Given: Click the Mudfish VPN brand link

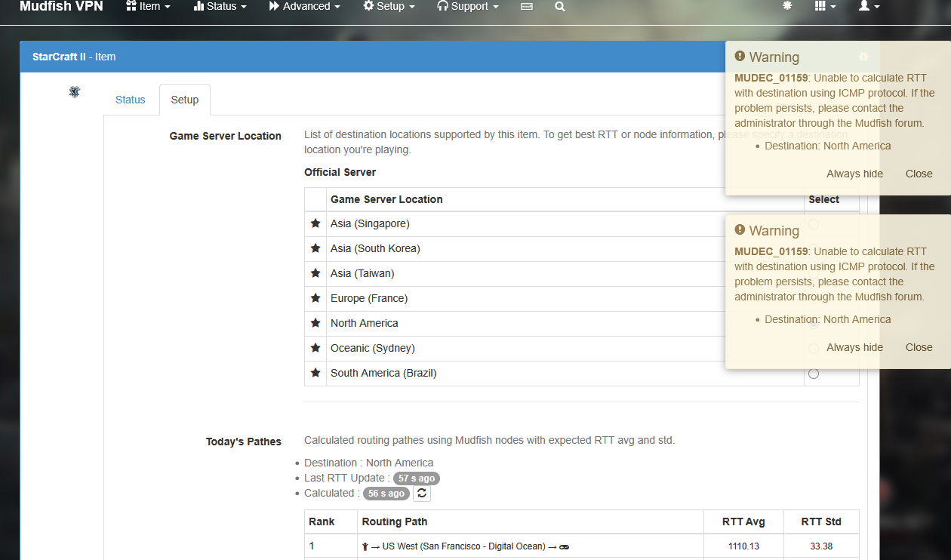Looking at the screenshot, I should click(x=61, y=6).
